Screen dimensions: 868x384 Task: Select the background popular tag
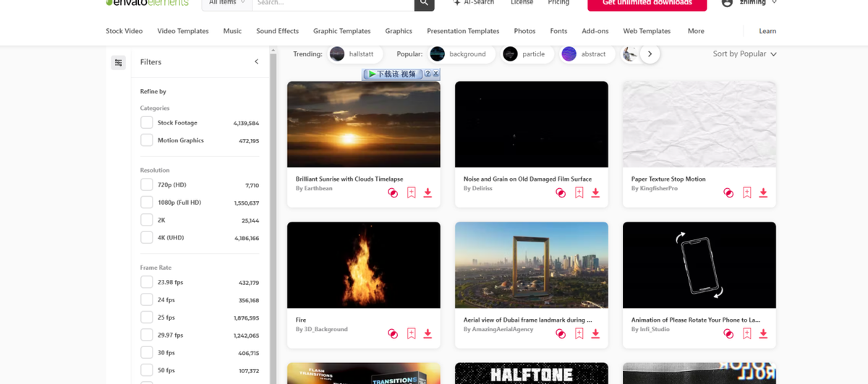point(461,54)
